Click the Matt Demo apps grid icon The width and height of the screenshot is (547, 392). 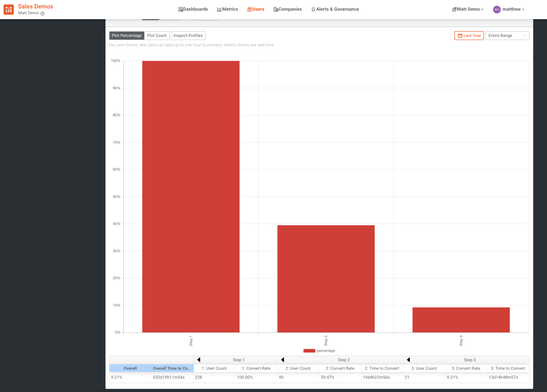coord(454,9)
